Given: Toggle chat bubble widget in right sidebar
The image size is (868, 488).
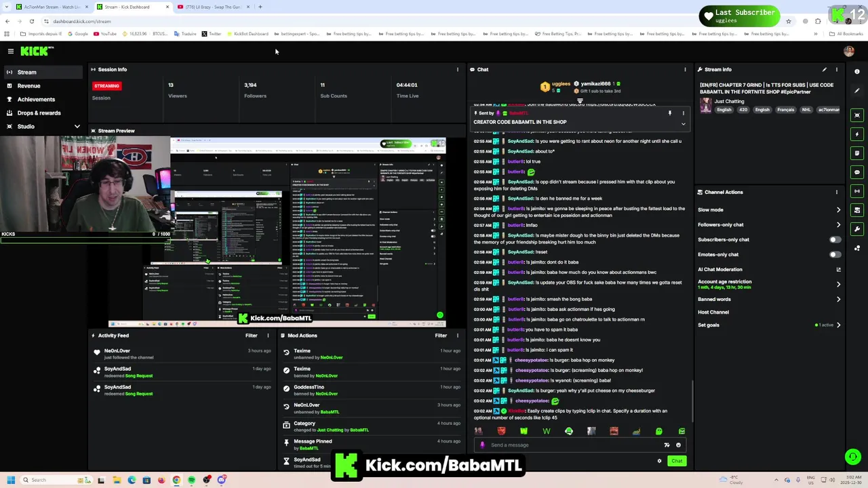Looking at the screenshot, I should [857, 172].
